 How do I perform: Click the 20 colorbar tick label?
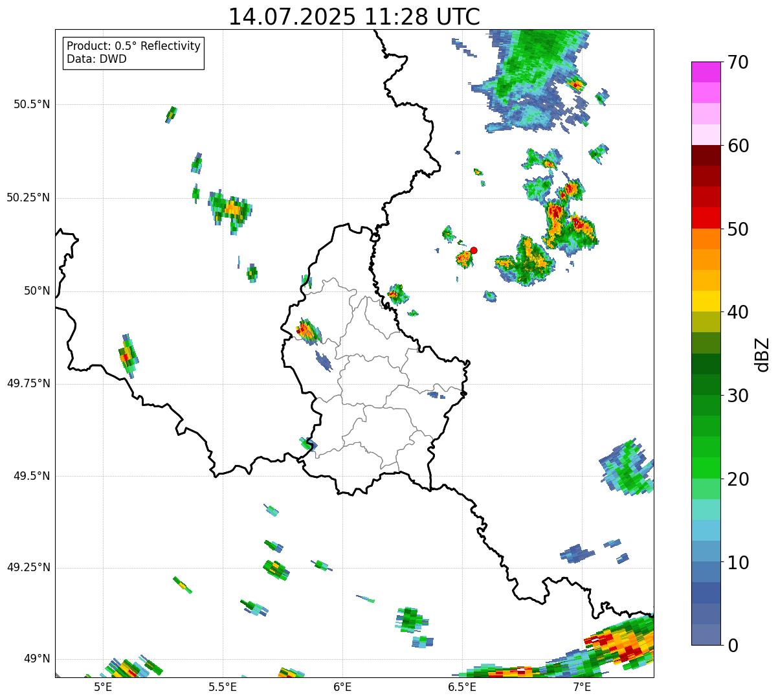coord(737,479)
